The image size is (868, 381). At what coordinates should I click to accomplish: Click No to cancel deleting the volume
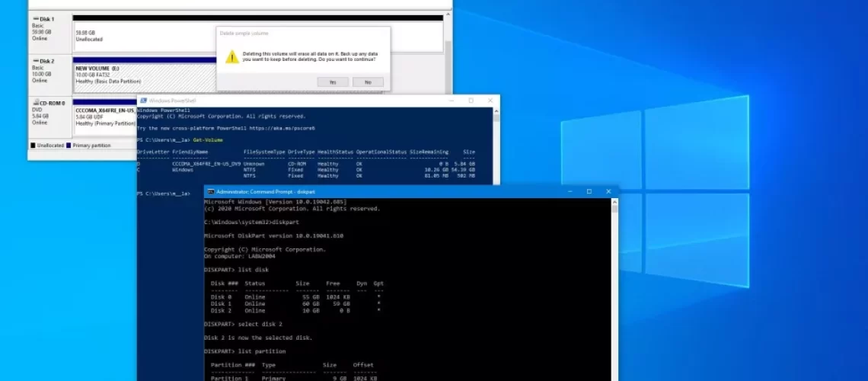368,82
